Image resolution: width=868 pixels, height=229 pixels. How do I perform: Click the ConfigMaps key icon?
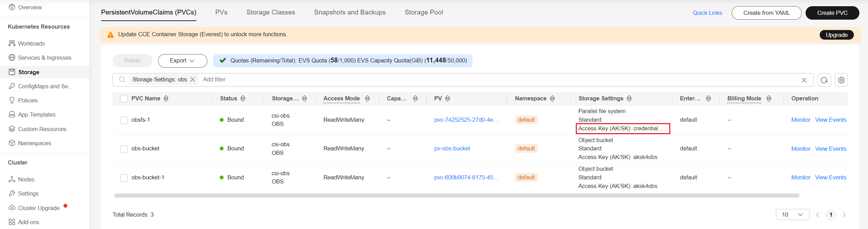12,86
